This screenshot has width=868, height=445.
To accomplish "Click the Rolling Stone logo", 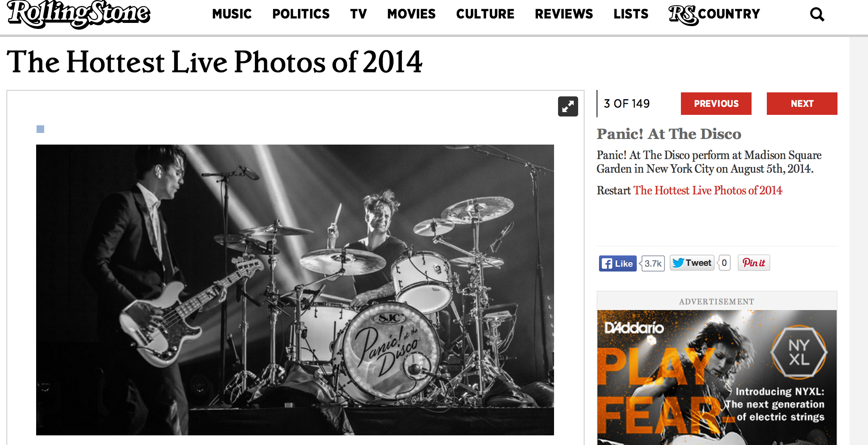I will coord(79,14).
